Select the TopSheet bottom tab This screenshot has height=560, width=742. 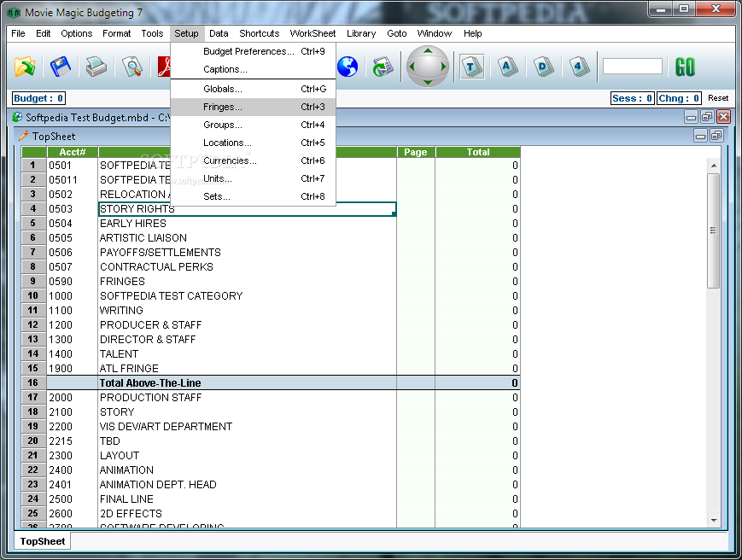[x=42, y=541]
